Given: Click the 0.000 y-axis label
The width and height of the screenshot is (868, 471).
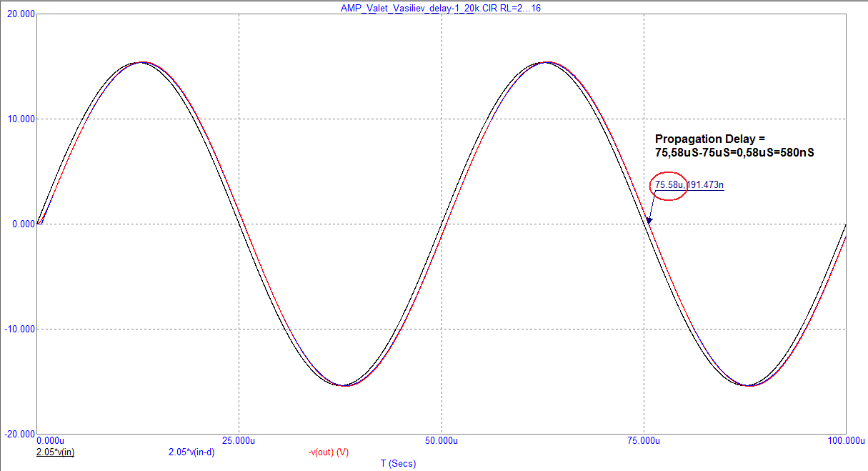Looking at the screenshot, I should click(x=22, y=224).
